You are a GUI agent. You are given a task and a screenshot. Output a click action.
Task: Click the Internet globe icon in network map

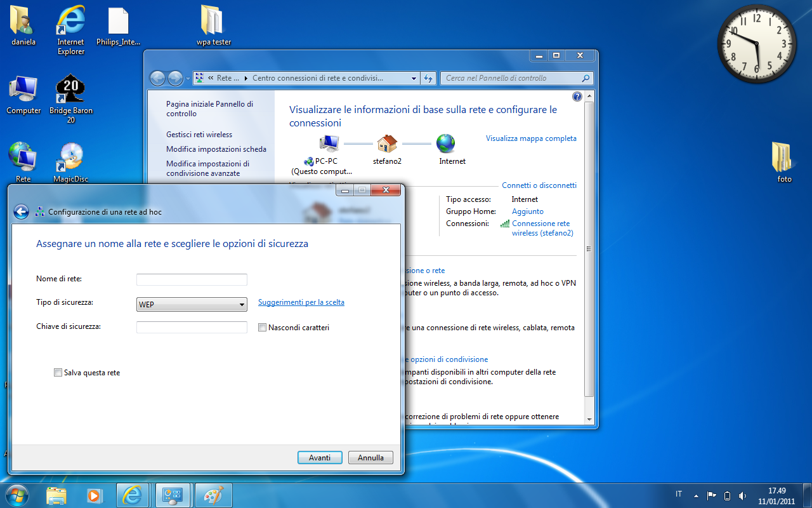tap(446, 144)
